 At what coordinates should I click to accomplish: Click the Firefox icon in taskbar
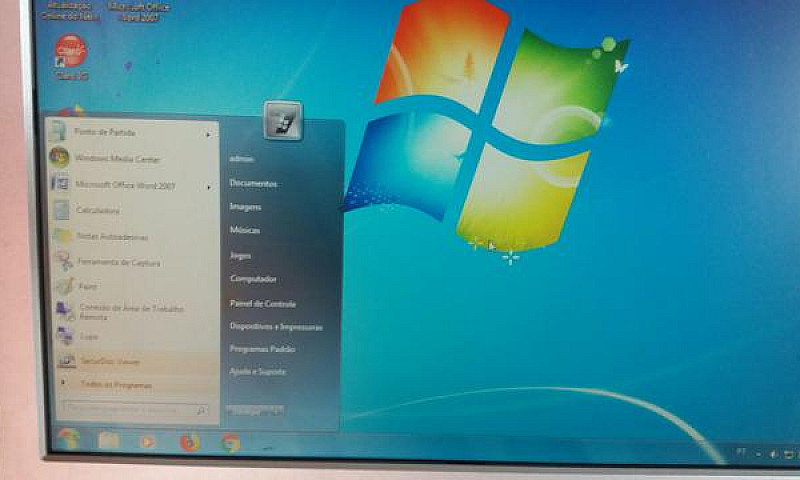pos(189,441)
